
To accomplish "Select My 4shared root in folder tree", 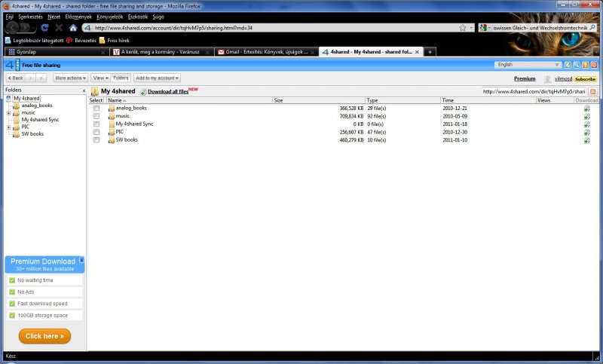I will (26, 99).
